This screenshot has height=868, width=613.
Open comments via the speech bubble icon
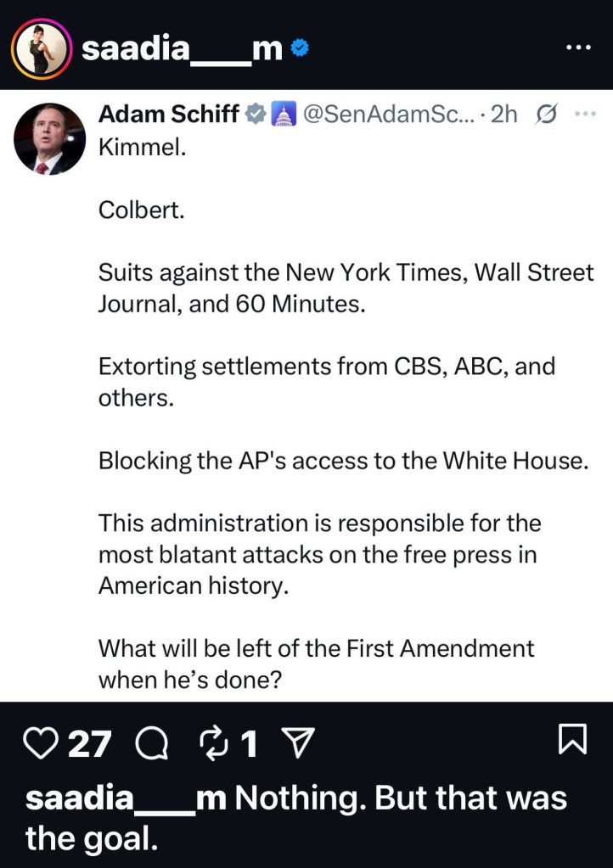pos(151,744)
